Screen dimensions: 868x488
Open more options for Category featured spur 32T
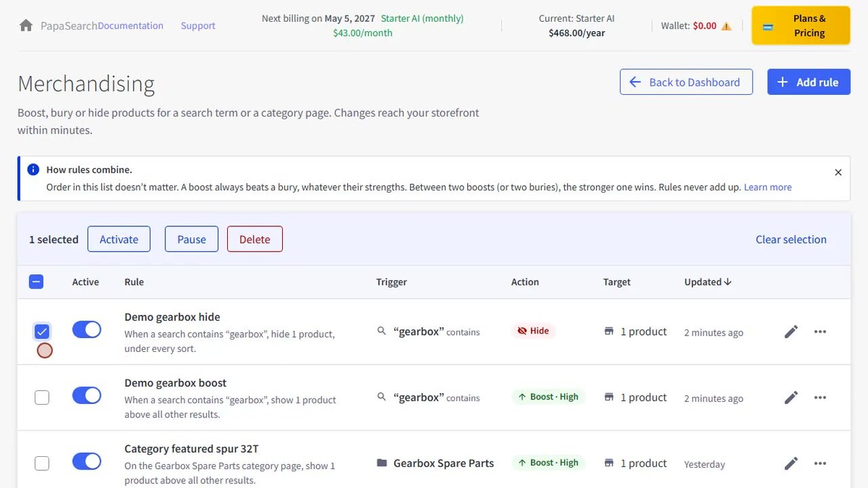[820, 464]
